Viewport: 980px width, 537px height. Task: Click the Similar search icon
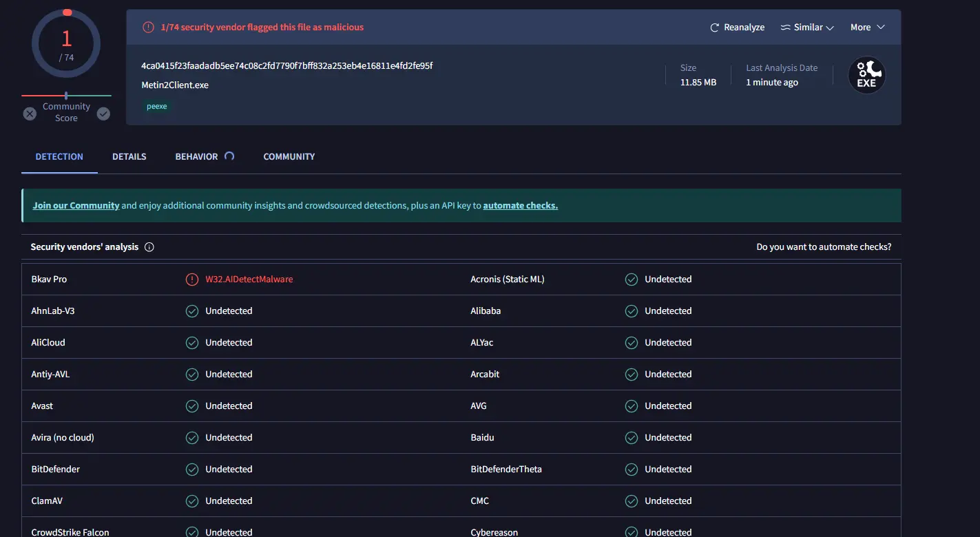pos(785,28)
